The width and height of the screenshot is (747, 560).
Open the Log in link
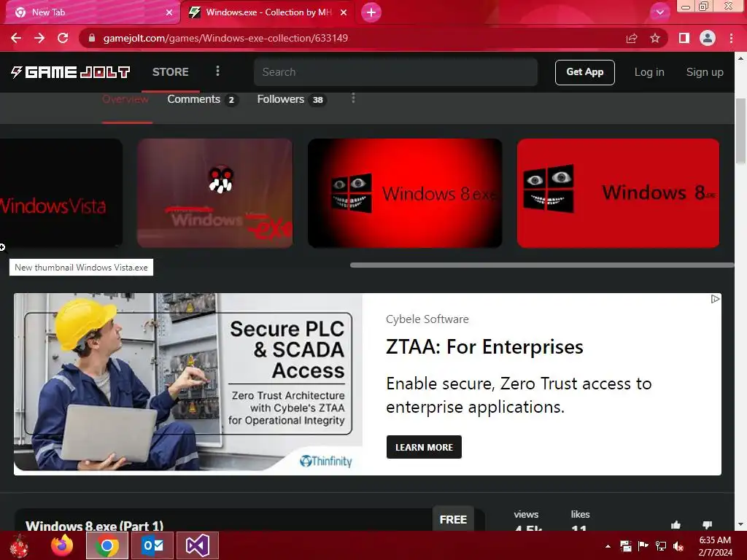(x=649, y=72)
